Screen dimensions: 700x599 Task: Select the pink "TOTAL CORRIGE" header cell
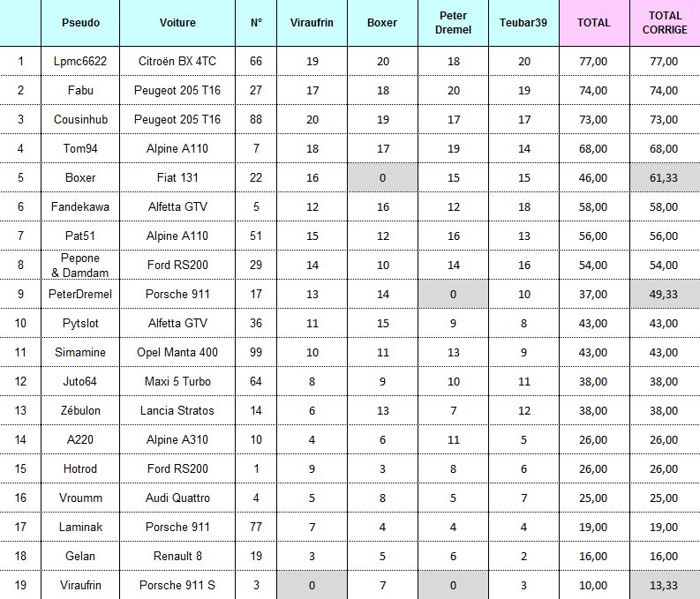(x=665, y=23)
